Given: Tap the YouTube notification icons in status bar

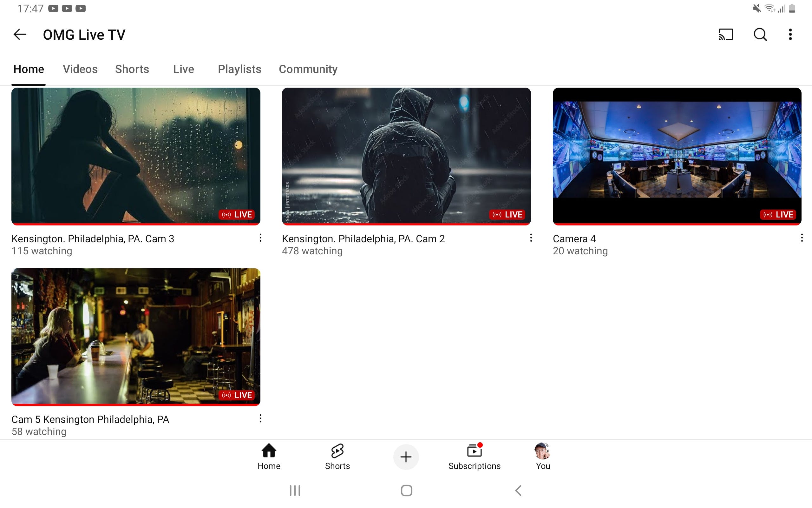Looking at the screenshot, I should 67,8.
